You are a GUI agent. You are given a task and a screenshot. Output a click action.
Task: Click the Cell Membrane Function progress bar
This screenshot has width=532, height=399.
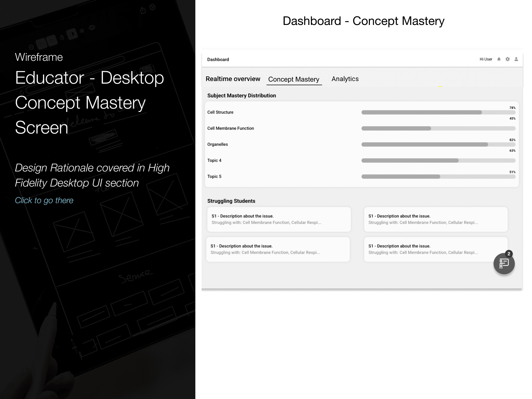[438, 128]
